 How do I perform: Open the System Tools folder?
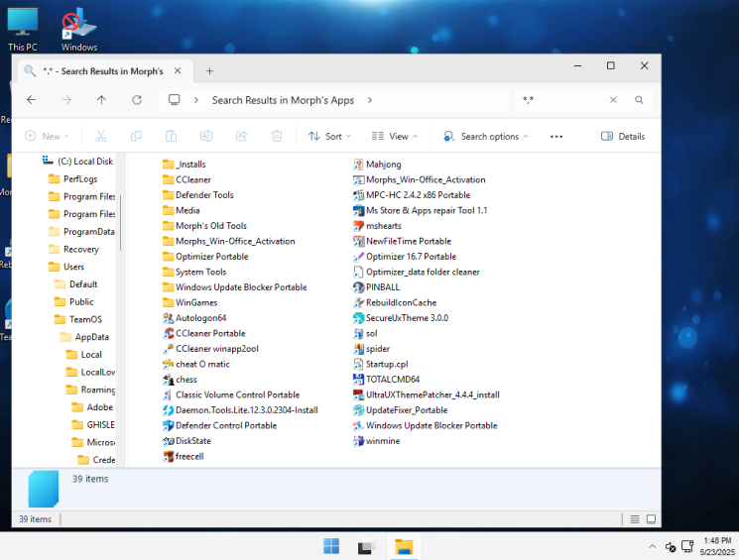point(194,273)
